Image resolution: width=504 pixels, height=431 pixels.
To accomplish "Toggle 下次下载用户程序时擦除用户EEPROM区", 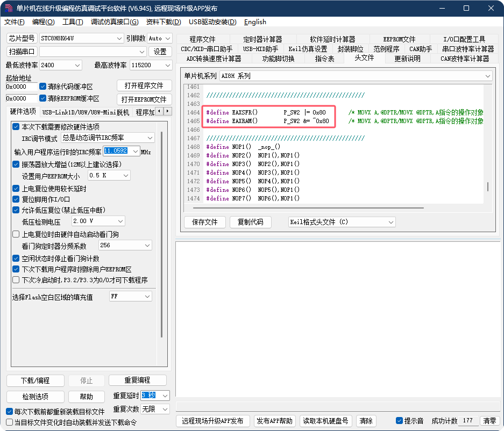I will [16, 269].
